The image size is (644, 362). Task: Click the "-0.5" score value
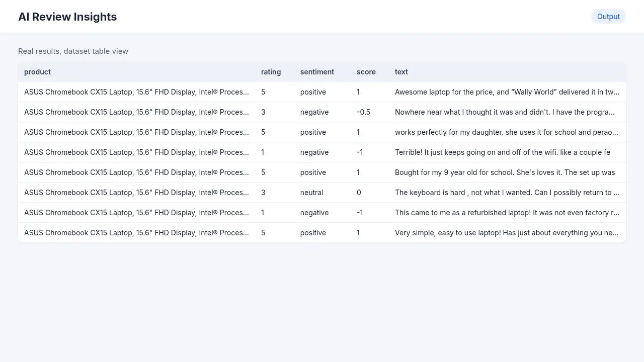[x=363, y=112]
